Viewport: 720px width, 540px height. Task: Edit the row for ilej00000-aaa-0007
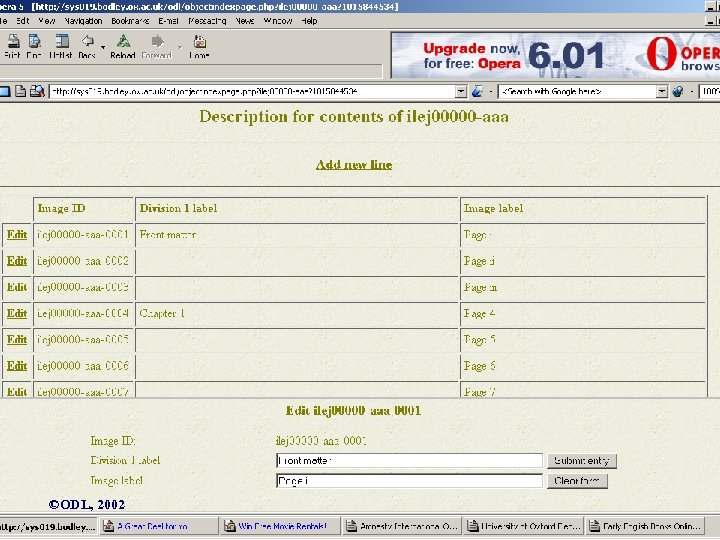tap(17, 392)
